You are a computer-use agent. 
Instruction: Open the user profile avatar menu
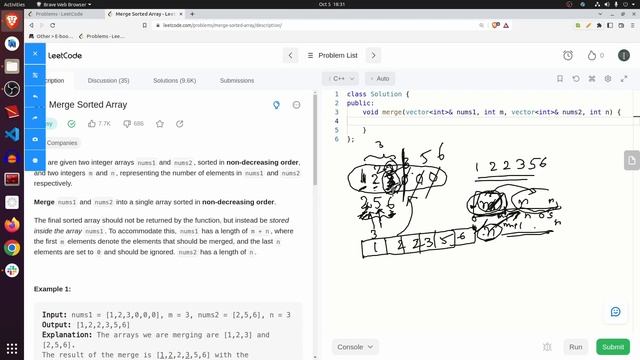click(624, 55)
